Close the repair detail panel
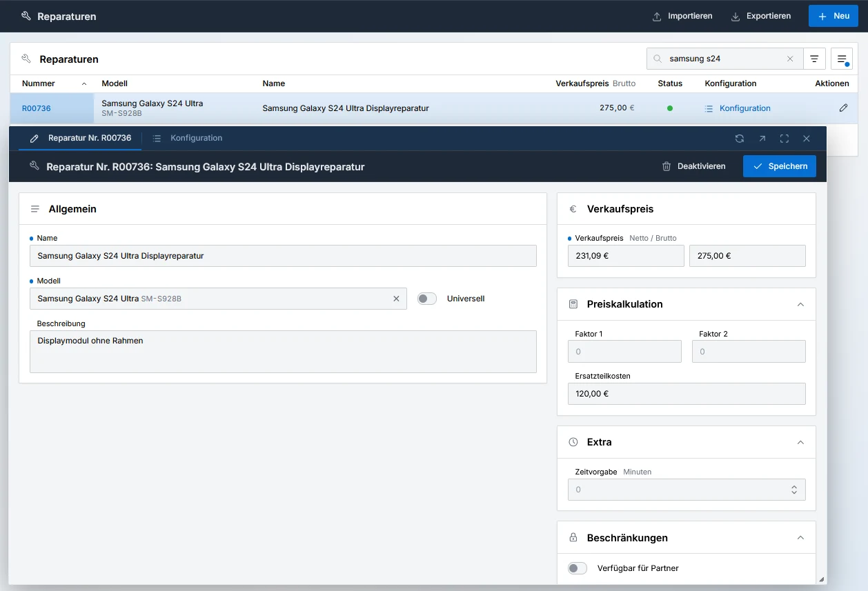Image resolution: width=868 pixels, height=591 pixels. (x=807, y=139)
